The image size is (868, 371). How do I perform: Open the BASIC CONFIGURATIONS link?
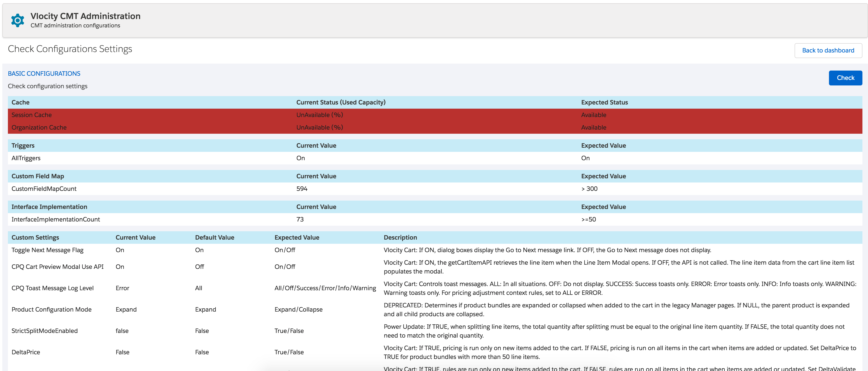(44, 73)
